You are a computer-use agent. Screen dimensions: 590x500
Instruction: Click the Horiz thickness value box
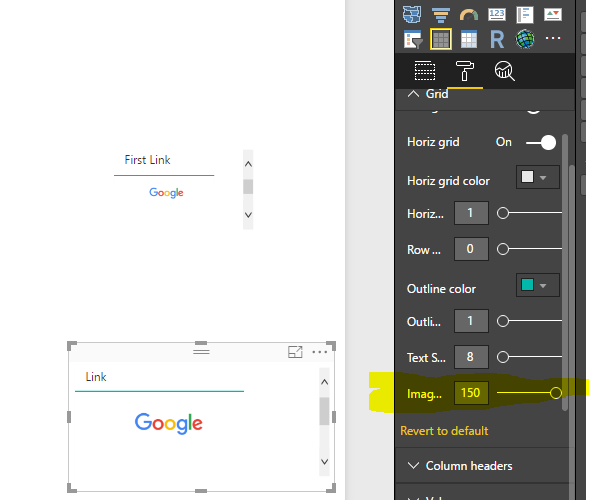[x=471, y=213]
